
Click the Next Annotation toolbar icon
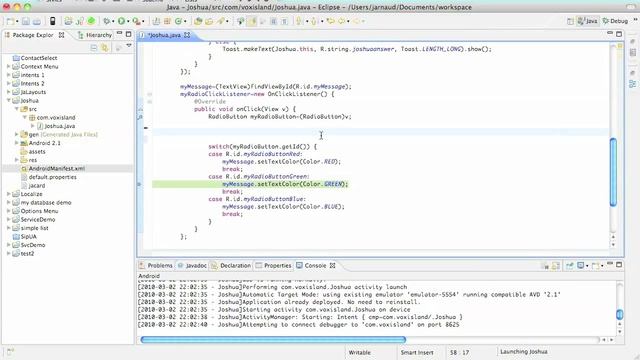pos(299,21)
